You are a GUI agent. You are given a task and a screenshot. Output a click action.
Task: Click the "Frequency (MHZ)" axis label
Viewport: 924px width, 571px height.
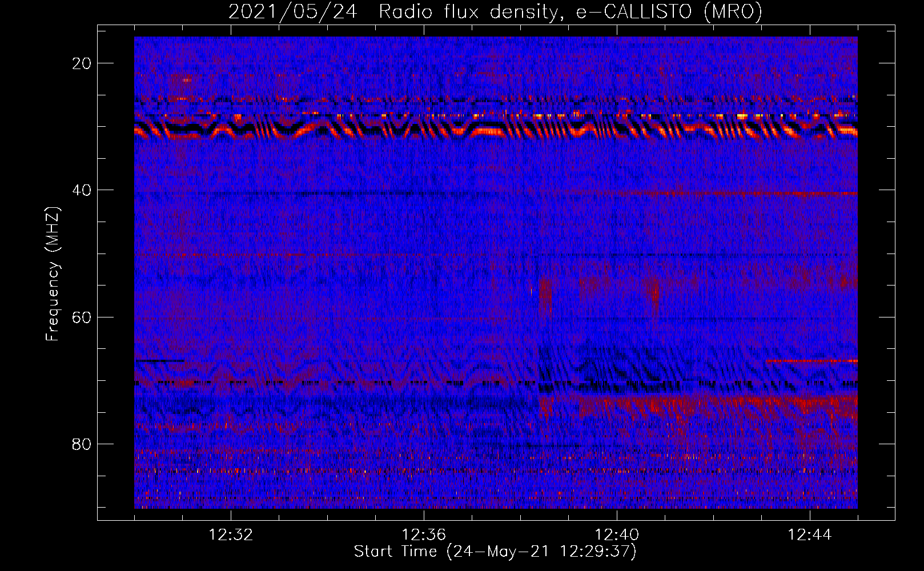(x=53, y=274)
